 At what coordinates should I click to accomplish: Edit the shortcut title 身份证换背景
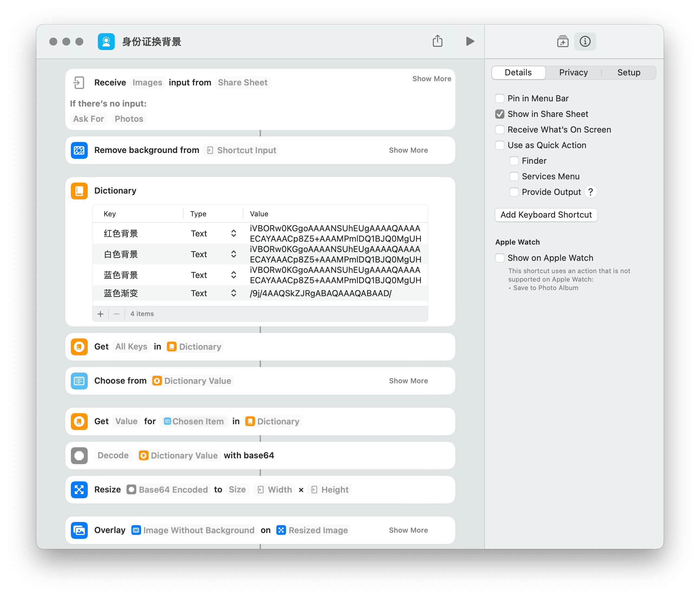pos(152,42)
